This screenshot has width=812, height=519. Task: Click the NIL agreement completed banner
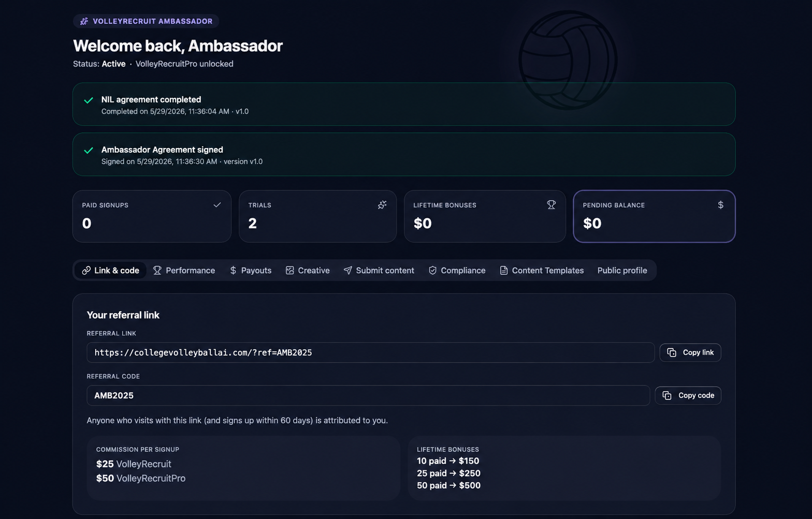pos(404,104)
